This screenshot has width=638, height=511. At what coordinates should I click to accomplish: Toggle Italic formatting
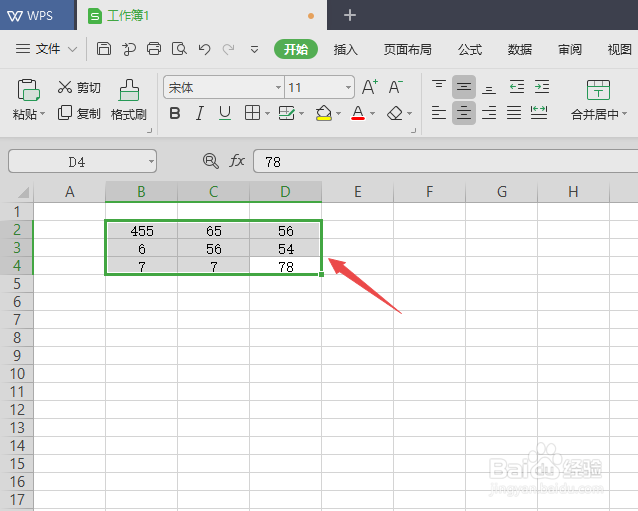click(x=199, y=113)
